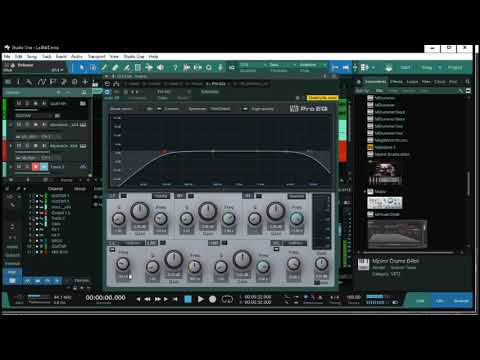Select the Eraser tool
Viewport: 480px width, 360px height.
[115, 68]
